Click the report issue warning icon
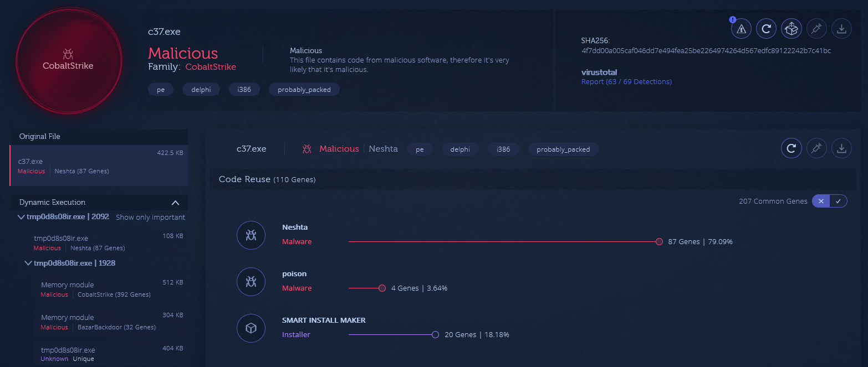868x367 pixels. tap(741, 28)
